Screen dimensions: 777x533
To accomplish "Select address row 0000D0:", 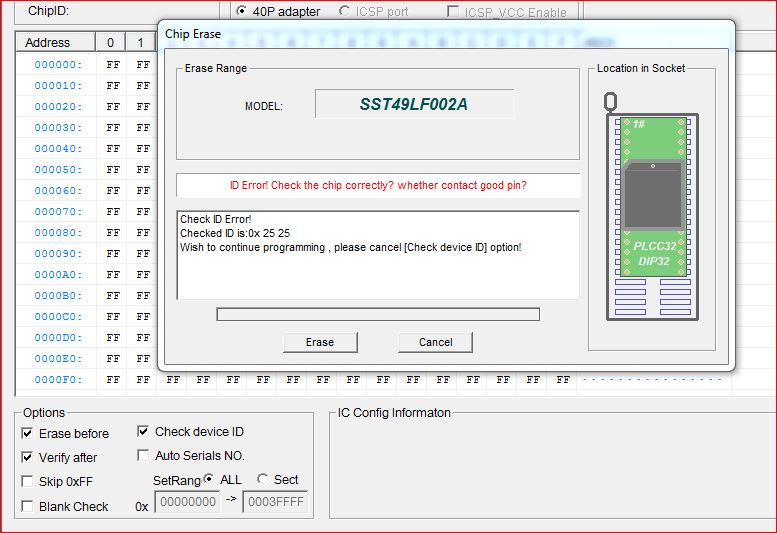I will point(58,337).
